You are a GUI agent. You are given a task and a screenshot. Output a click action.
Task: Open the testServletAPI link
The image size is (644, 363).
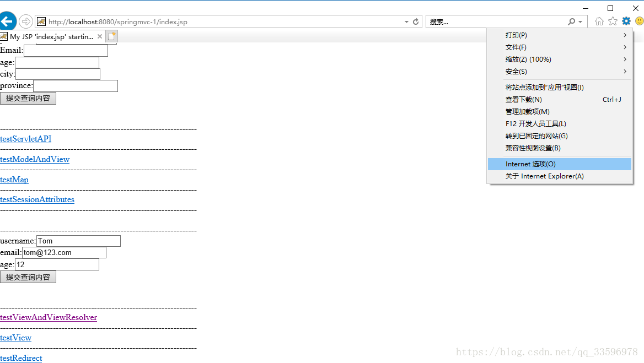point(25,139)
